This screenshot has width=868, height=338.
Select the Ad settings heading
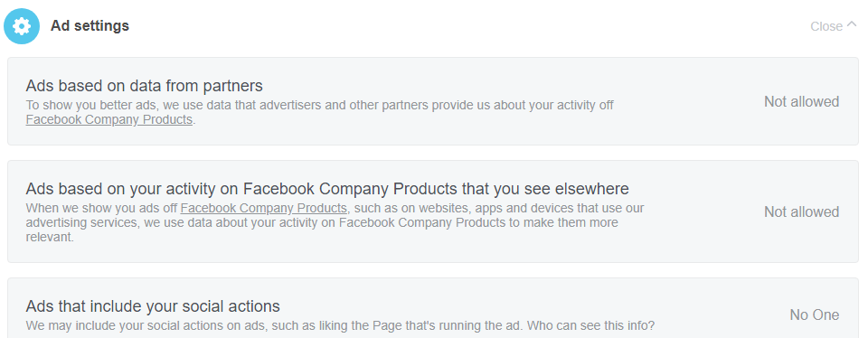pyautogui.click(x=90, y=25)
